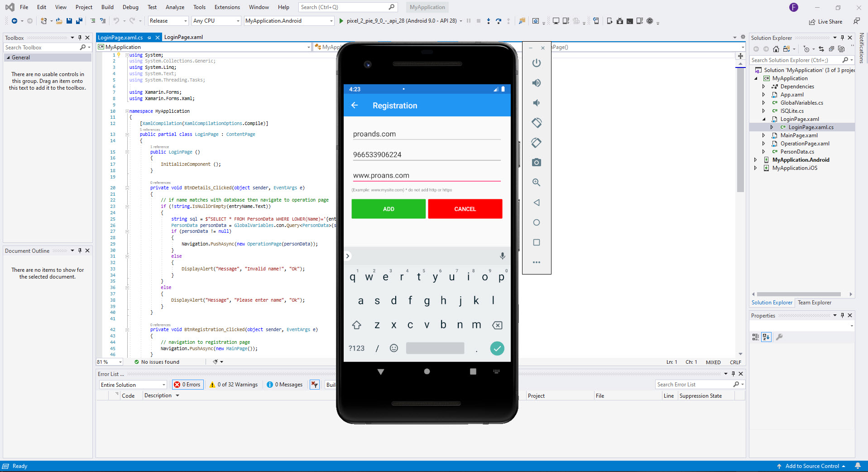Open the Debug menu

130,7
